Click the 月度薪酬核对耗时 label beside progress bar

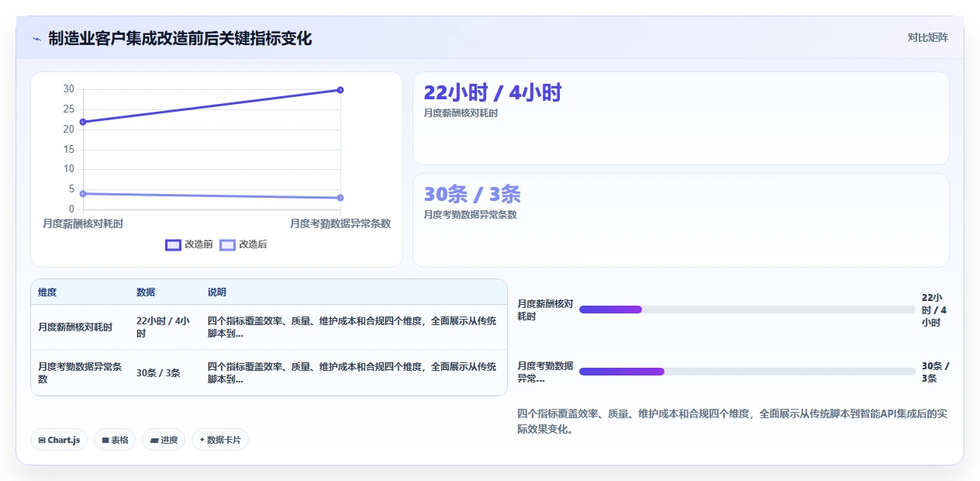545,310
